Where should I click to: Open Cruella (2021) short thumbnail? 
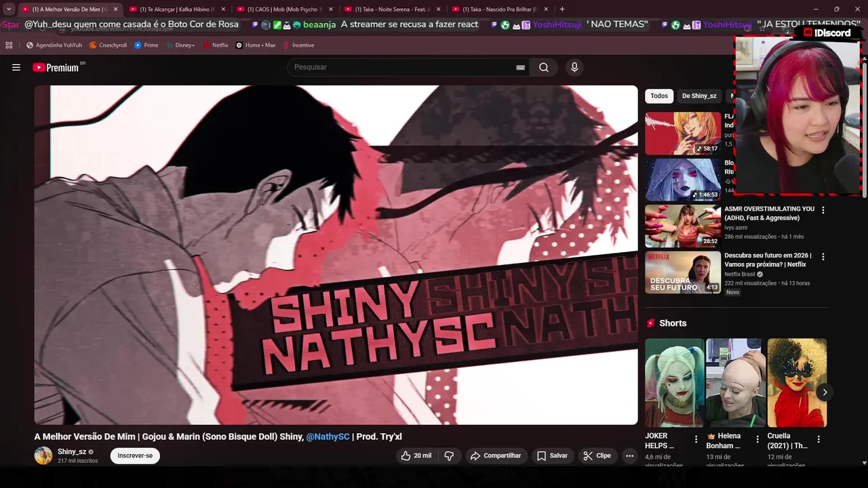pyautogui.click(x=797, y=382)
